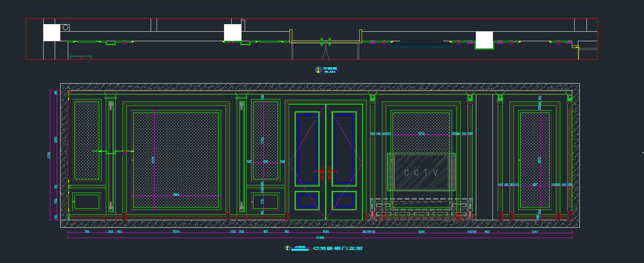
Task: Click the small circle in the plan view
Action: pyautogui.click(x=66, y=27)
